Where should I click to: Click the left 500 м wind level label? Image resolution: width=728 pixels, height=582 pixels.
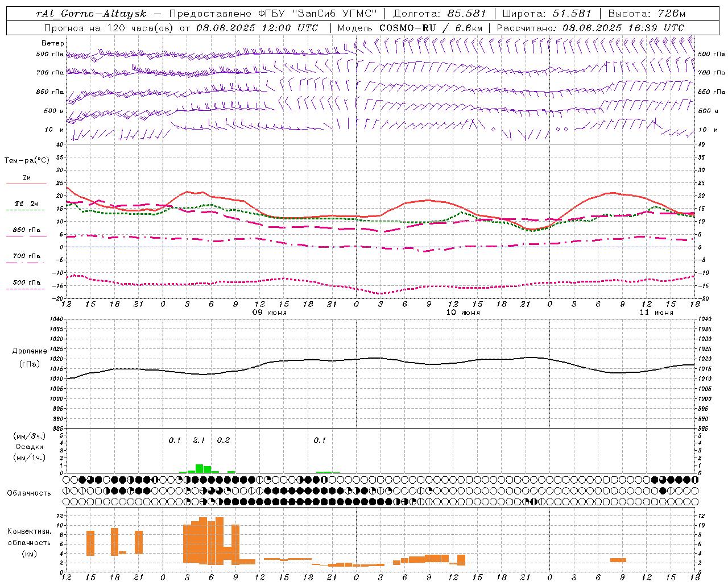[x=54, y=111]
